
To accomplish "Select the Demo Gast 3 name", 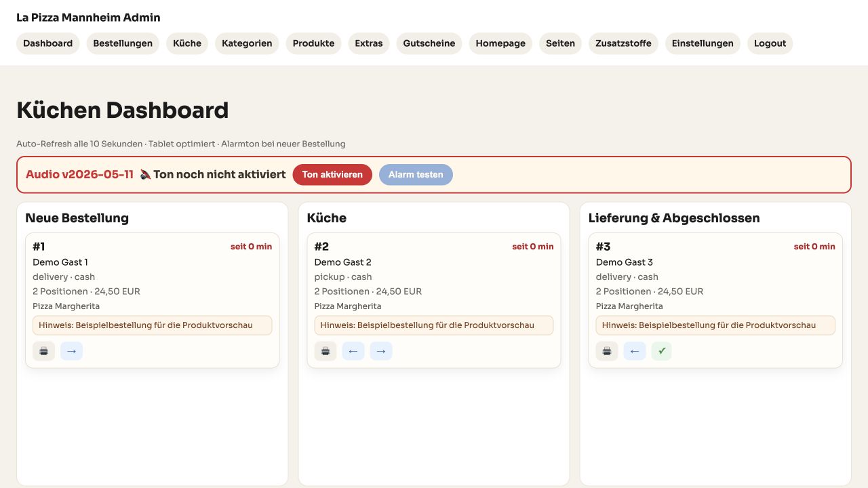I will 625,262.
